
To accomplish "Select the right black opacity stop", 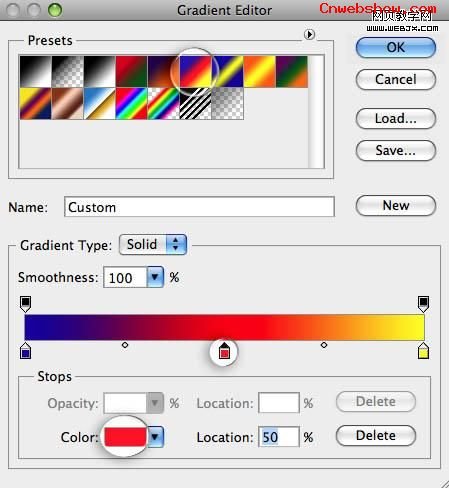I will click(x=423, y=304).
